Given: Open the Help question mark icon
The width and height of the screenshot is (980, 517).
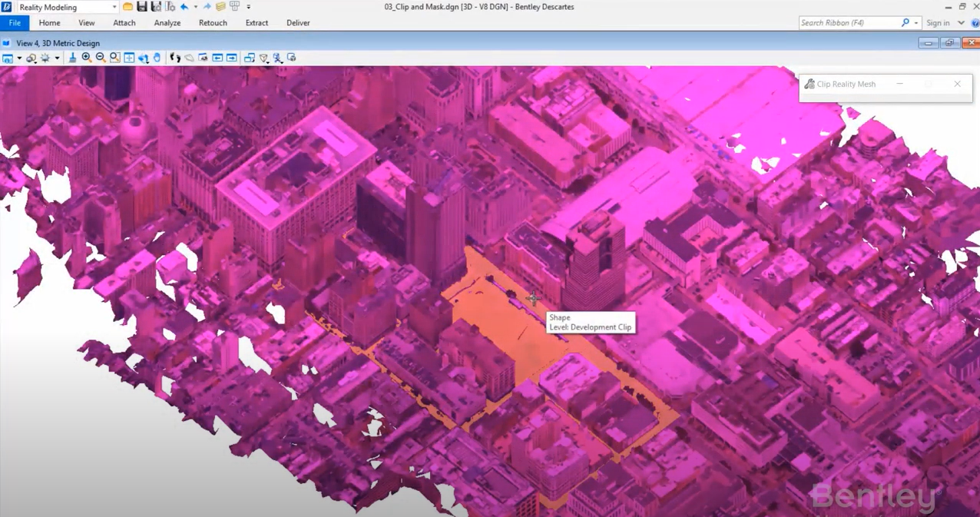Looking at the screenshot, I should (975, 23).
